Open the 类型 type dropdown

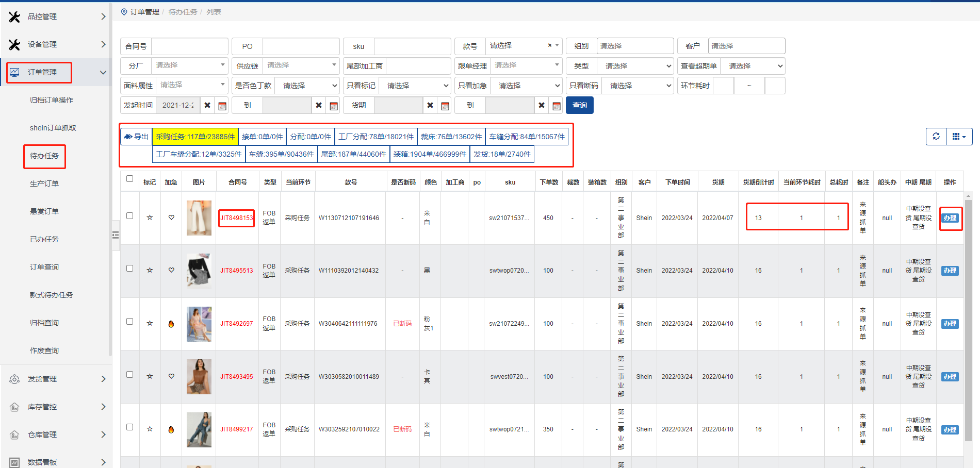(635, 66)
